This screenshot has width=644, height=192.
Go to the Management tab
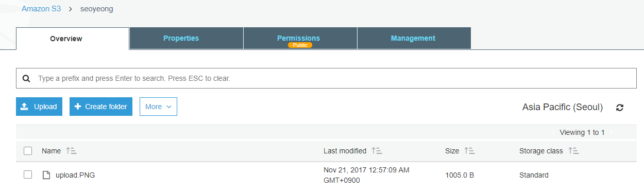[x=414, y=38]
